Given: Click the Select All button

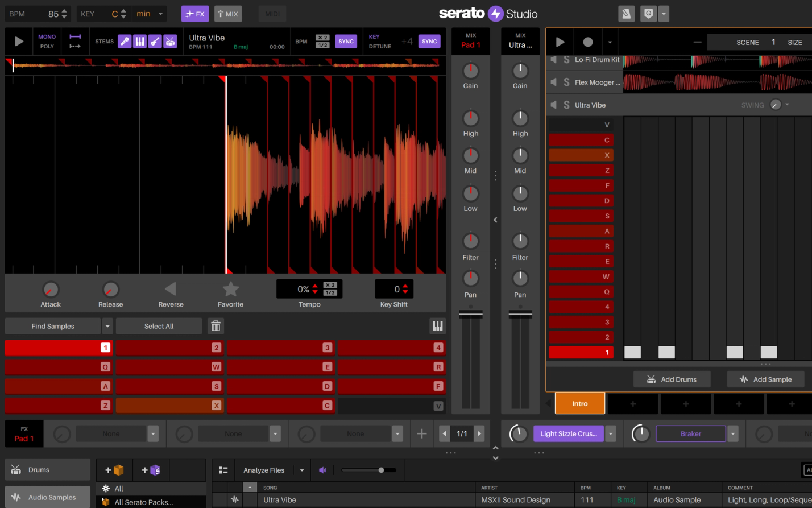Looking at the screenshot, I should click(159, 325).
